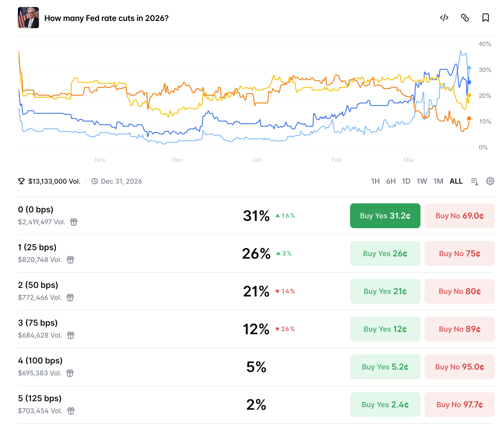The image size is (504, 424).
Task: Bookmark this Fed rate cuts market
Action: (486, 18)
